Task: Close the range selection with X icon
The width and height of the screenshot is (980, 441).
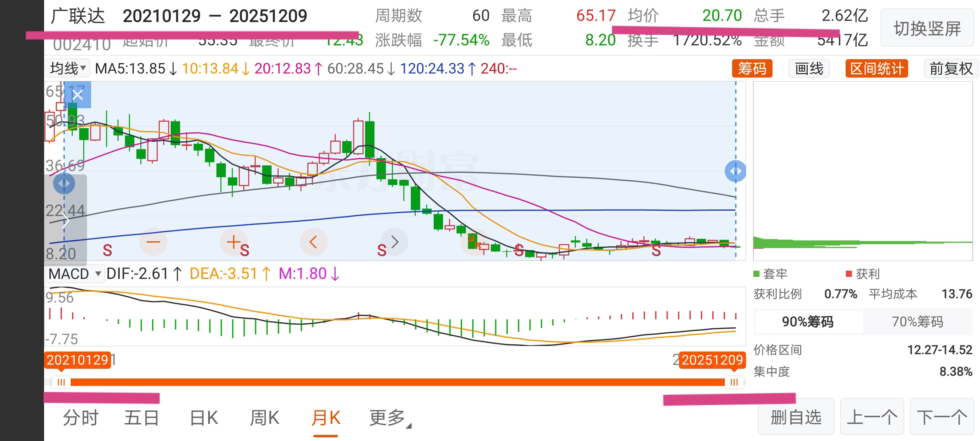Action: point(78,95)
